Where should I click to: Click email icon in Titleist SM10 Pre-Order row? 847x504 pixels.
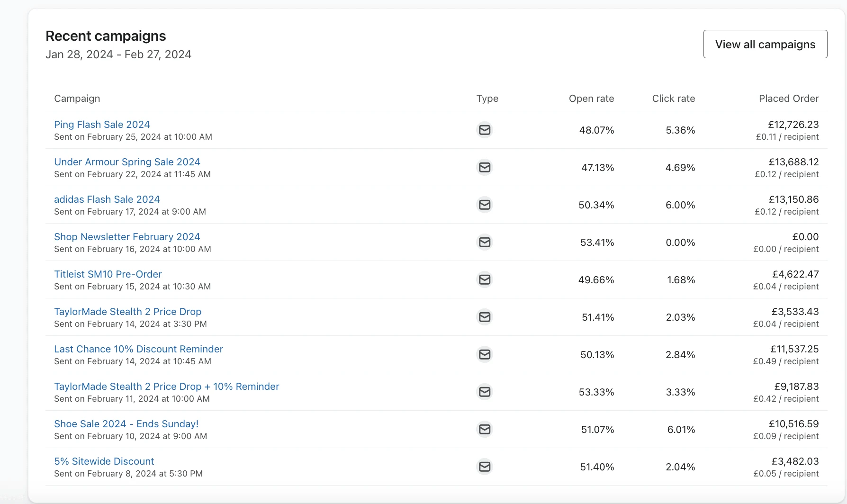484,279
